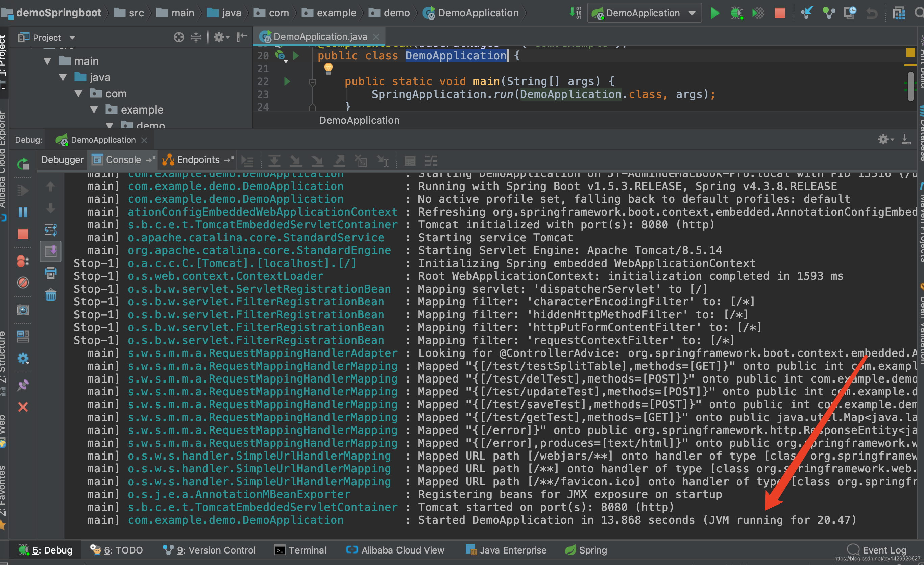Viewport: 924px width, 565px height.
Task: Switch to the Debugger tab
Action: click(x=62, y=160)
